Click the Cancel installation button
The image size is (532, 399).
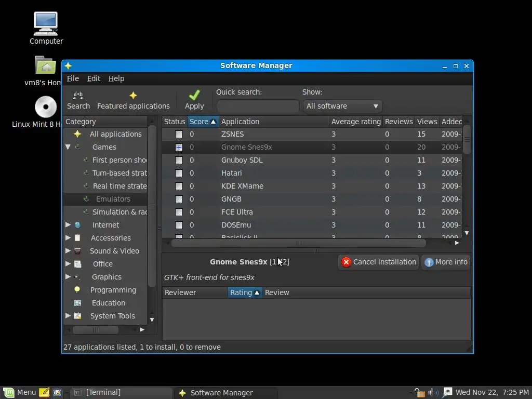378,262
